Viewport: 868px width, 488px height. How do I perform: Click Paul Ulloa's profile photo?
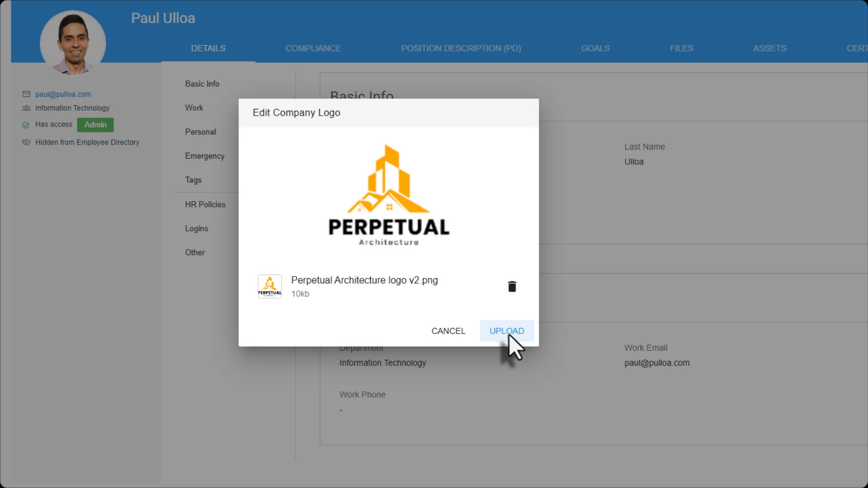73,43
